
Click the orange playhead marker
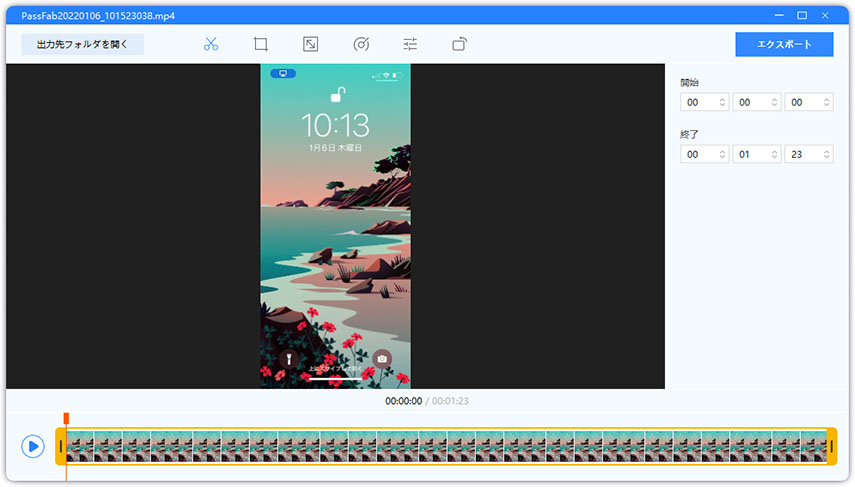point(66,418)
